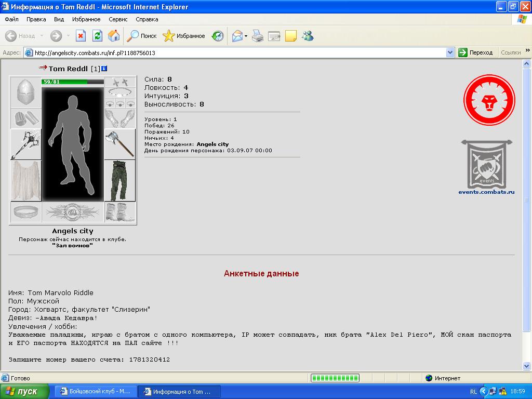The height and width of the screenshot is (399, 532).
Task: Launch Messenger people icon
Action: (308, 36)
